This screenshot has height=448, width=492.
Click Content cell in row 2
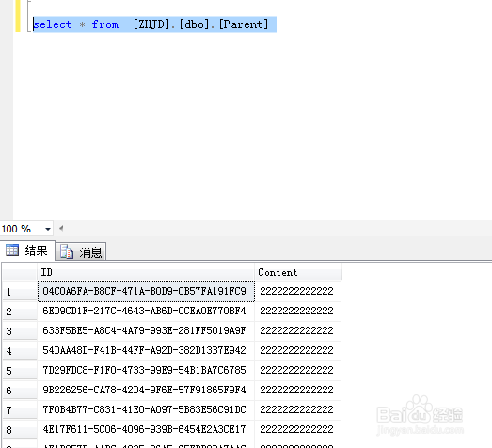point(298,312)
